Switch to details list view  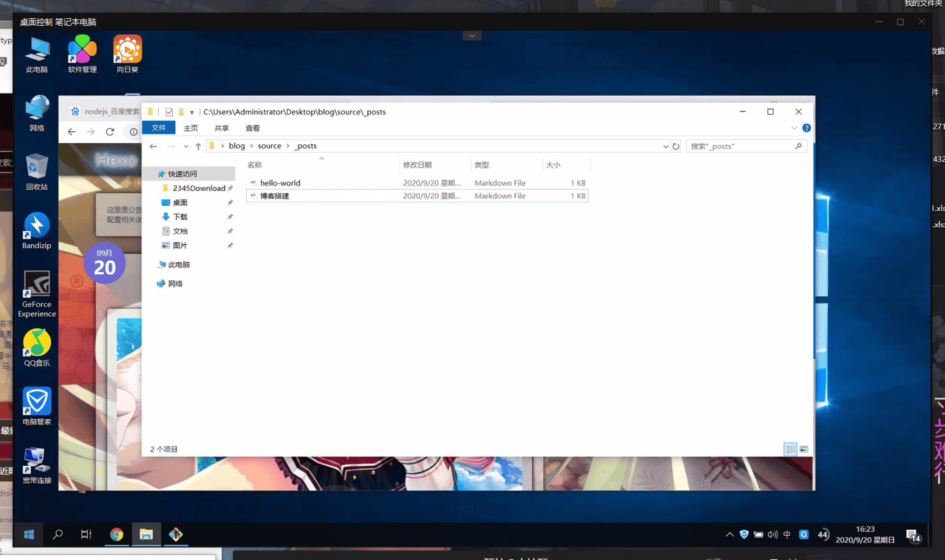click(790, 449)
